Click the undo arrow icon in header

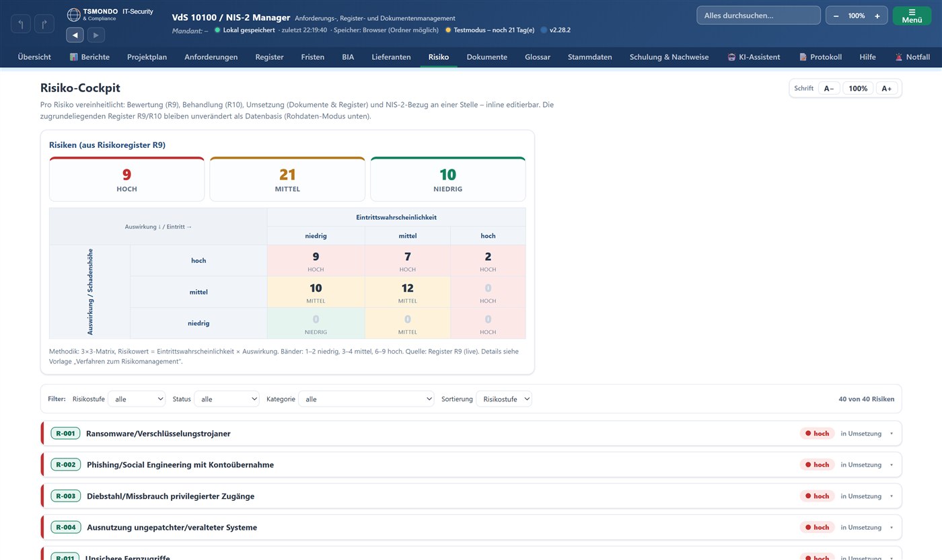tap(21, 24)
